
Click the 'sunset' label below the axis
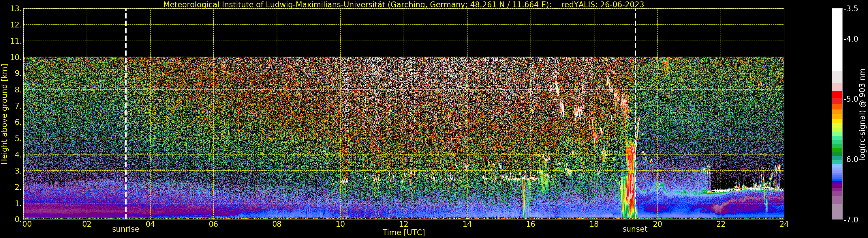click(x=635, y=229)
